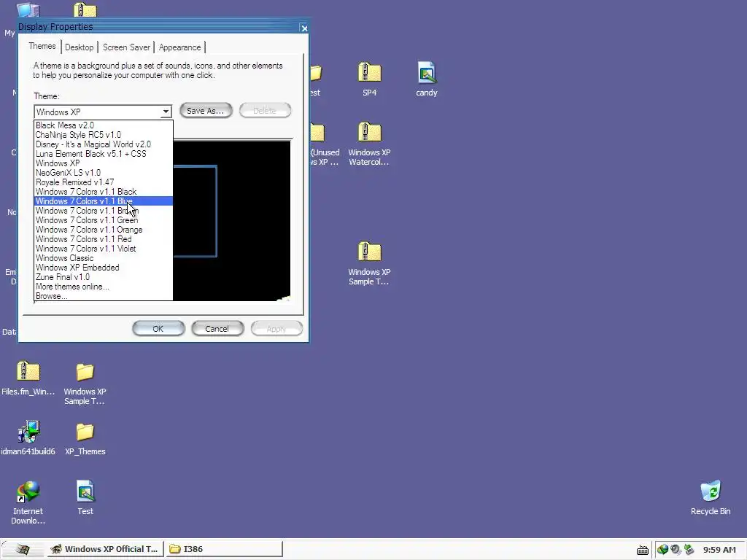747x560 pixels.
Task: Choose Disney - It's a Magical World v2.0
Action: [104, 144]
